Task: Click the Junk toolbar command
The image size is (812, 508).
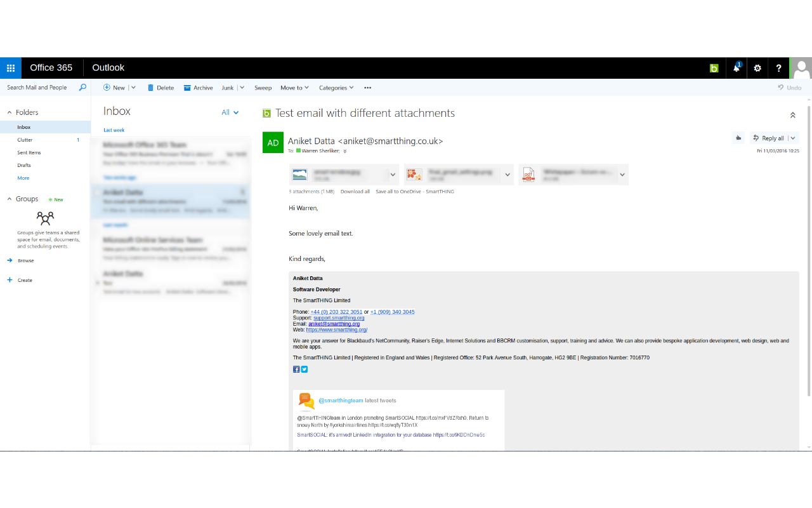Action: (x=227, y=88)
